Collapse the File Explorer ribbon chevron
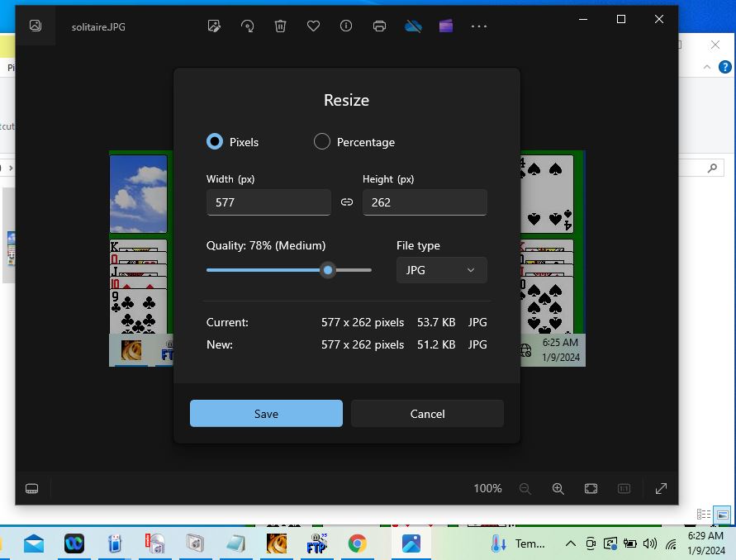This screenshot has width=736, height=560. coord(707,67)
